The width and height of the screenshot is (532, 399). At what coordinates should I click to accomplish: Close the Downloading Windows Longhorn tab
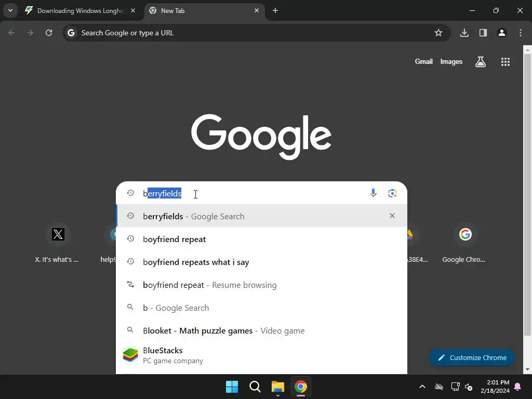coord(133,10)
